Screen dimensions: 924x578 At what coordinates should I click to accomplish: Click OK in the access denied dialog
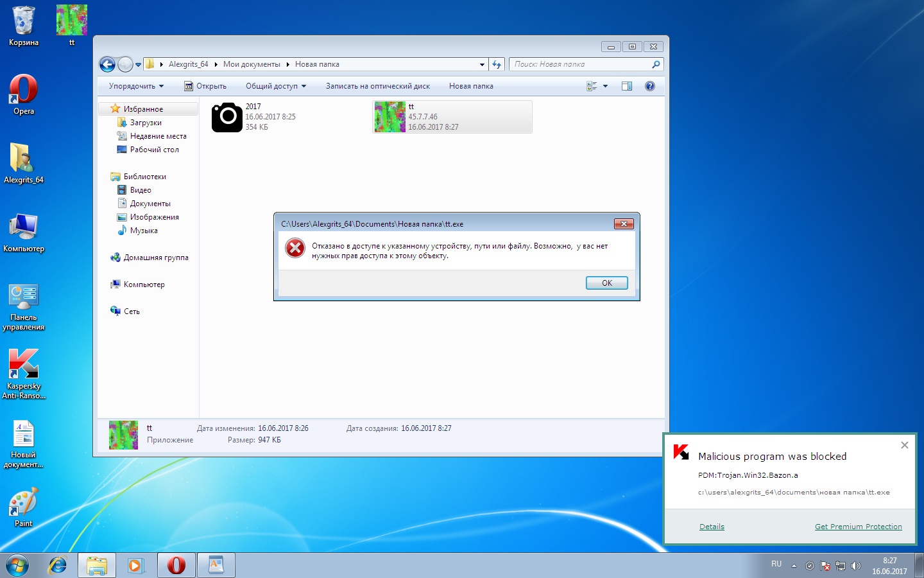[x=607, y=283]
